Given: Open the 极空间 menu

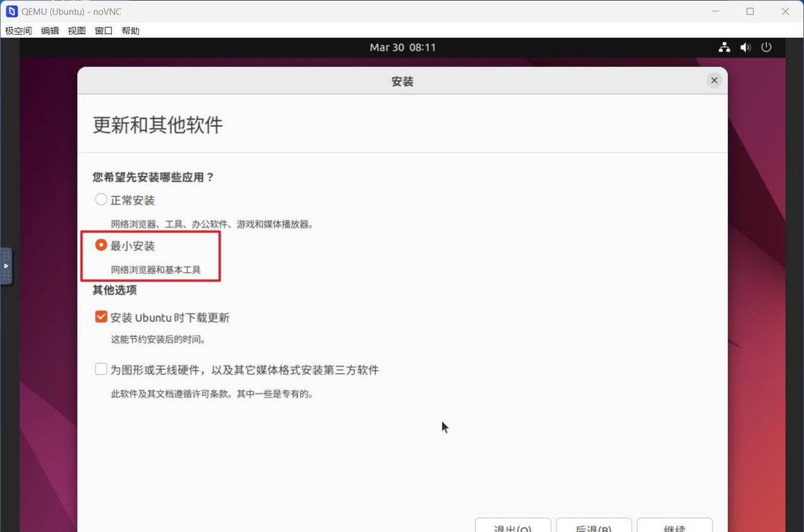Looking at the screenshot, I should [x=18, y=31].
